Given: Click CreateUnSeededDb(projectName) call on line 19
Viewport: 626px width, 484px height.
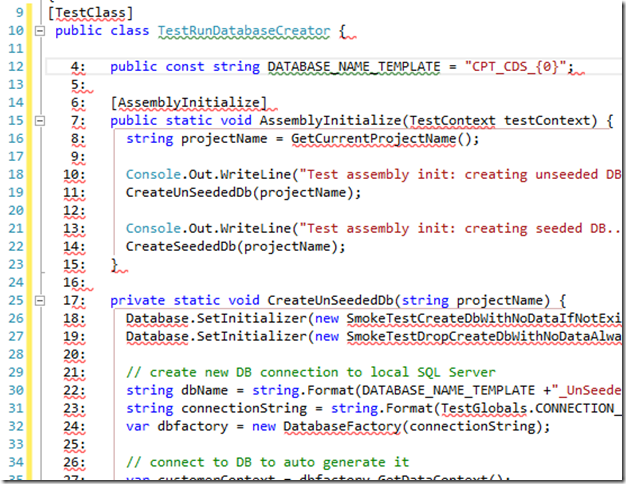Looking at the screenshot, I should (244, 192).
